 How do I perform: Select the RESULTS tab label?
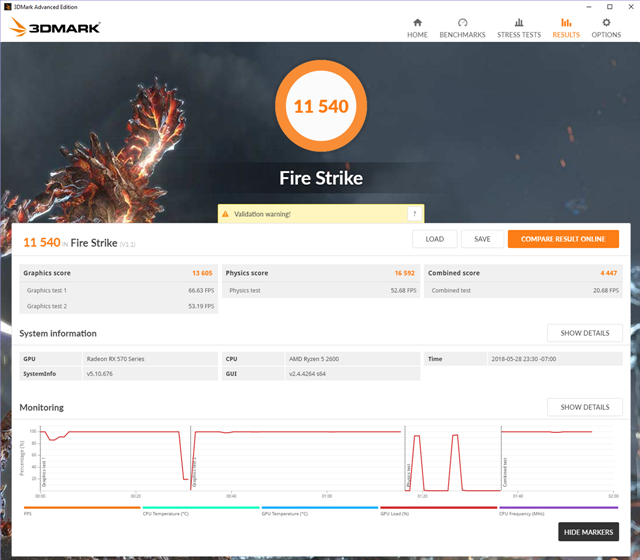click(x=566, y=35)
